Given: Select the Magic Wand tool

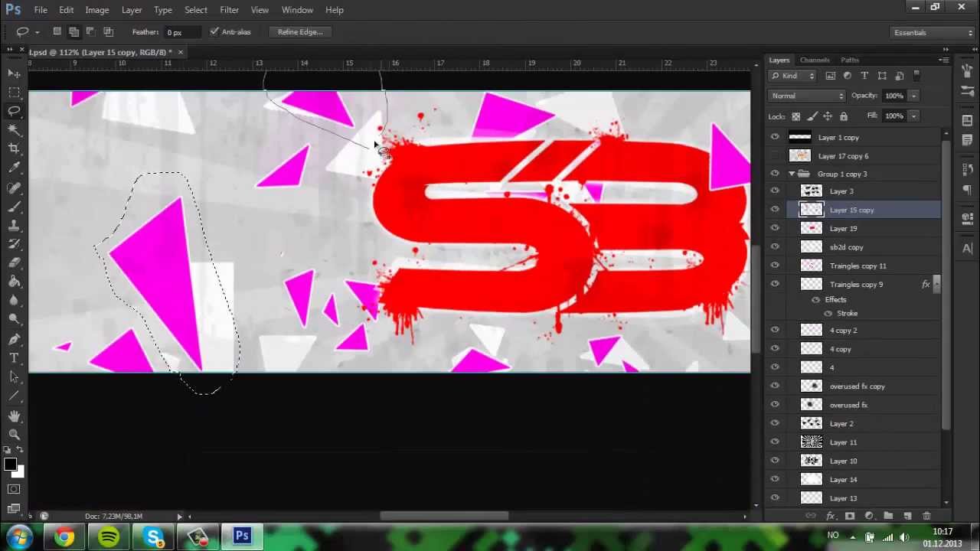Looking at the screenshot, I should click(14, 130).
